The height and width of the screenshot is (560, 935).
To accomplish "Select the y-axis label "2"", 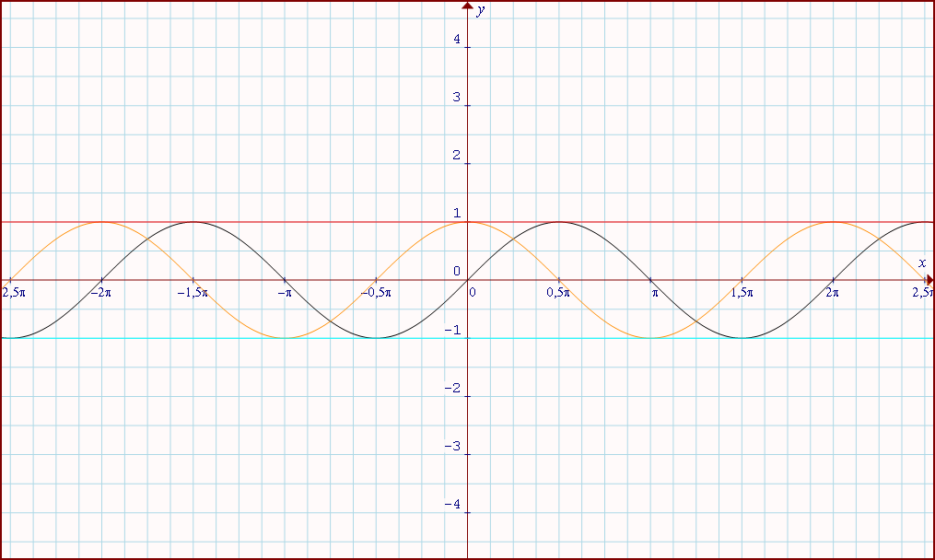I will click(455, 155).
